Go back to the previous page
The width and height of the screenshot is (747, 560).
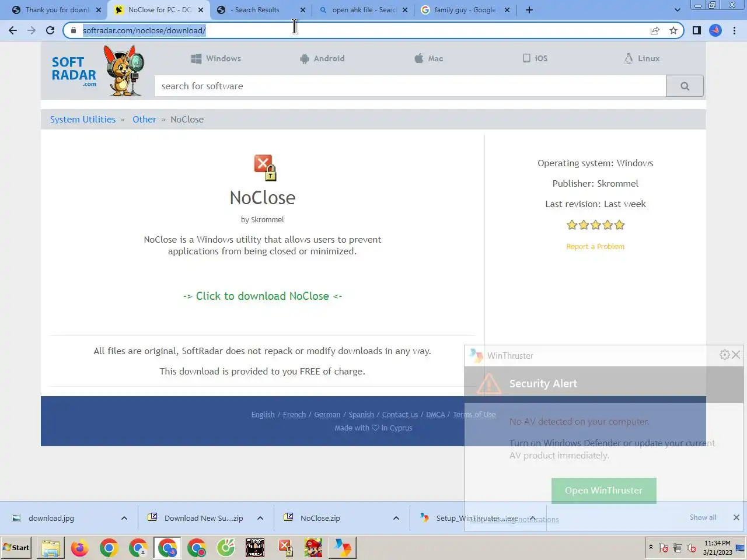pyautogui.click(x=13, y=30)
